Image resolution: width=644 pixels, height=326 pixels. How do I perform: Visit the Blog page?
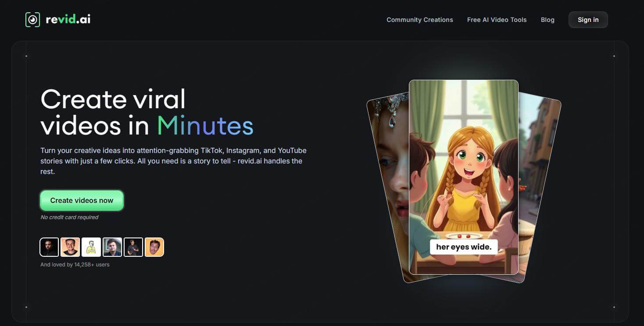pyautogui.click(x=547, y=20)
